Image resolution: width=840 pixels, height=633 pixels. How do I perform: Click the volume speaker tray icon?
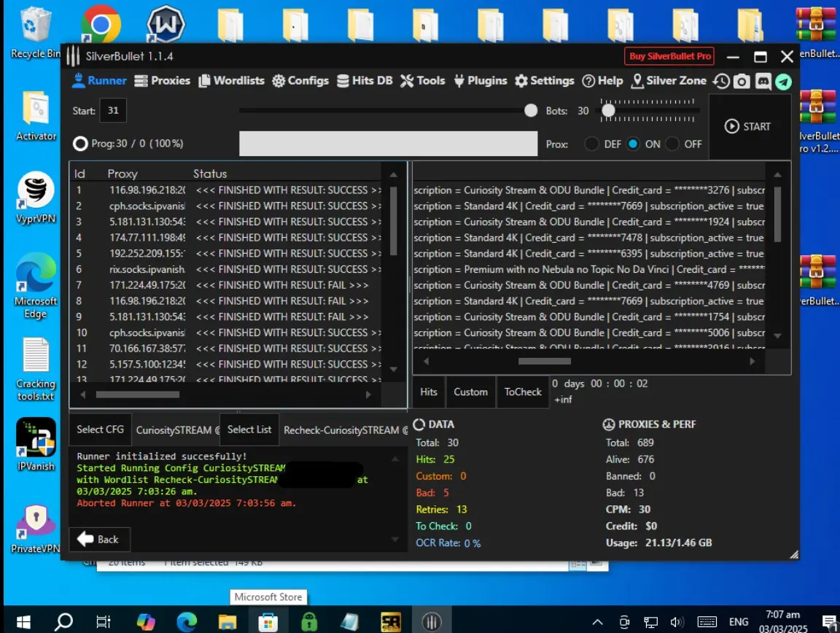[677, 622]
